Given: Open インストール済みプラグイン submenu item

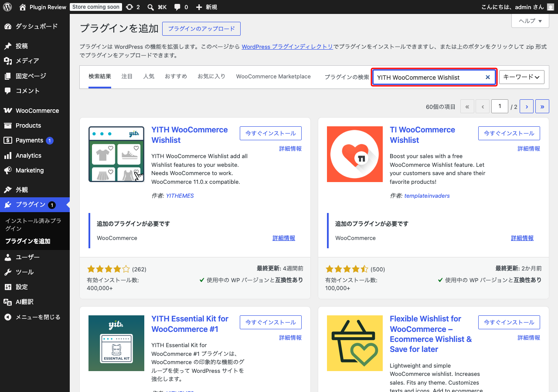Looking at the screenshot, I should 35,225.
